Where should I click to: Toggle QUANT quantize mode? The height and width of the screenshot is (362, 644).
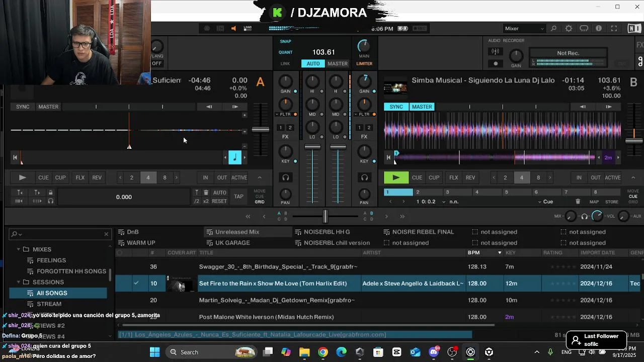pos(285,52)
